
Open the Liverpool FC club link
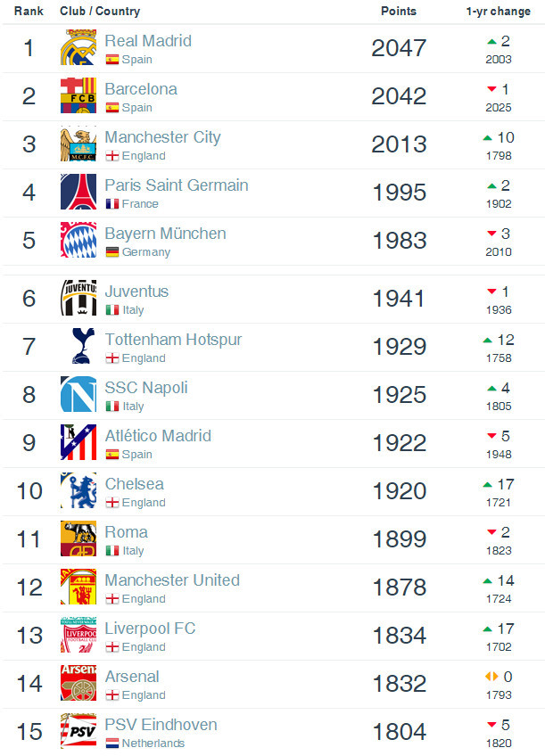pos(150,629)
